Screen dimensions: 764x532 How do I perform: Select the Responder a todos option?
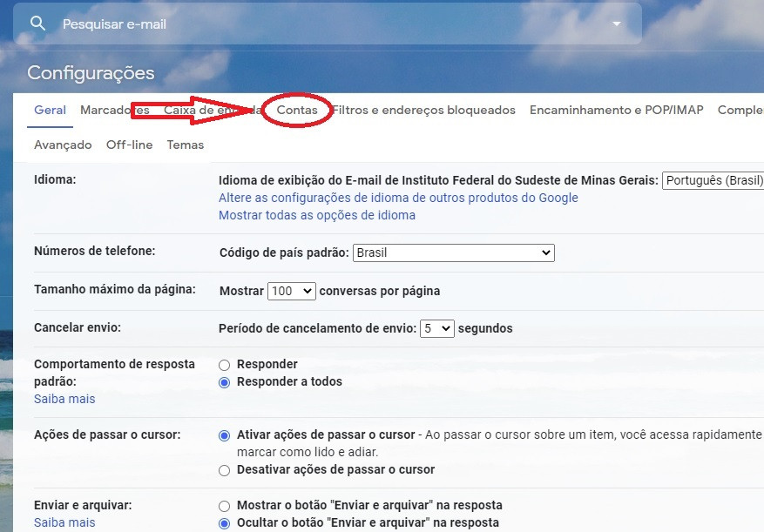coord(225,382)
